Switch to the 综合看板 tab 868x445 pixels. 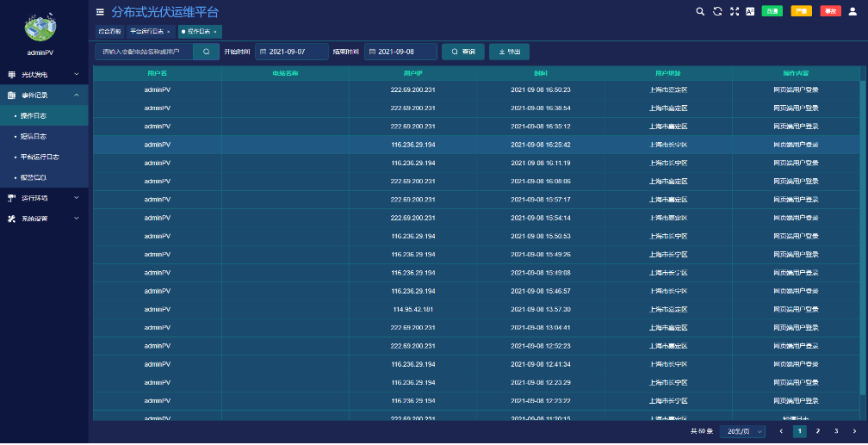109,31
